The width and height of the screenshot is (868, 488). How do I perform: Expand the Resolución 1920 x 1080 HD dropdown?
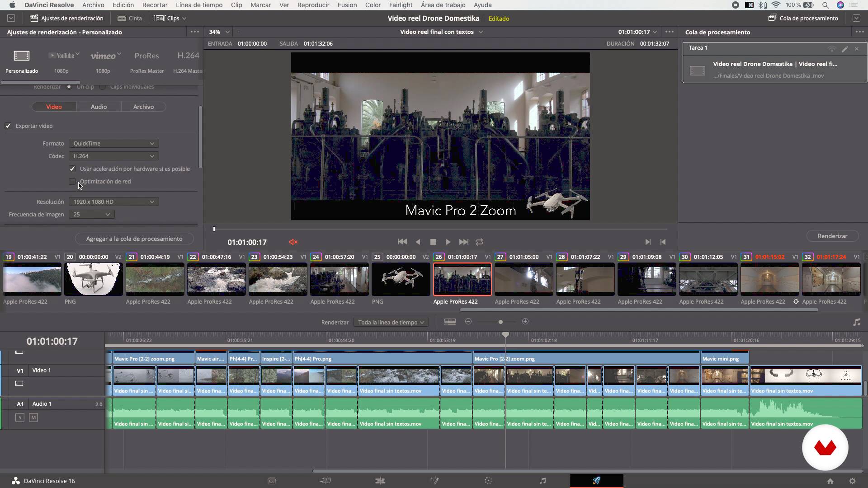pos(113,202)
